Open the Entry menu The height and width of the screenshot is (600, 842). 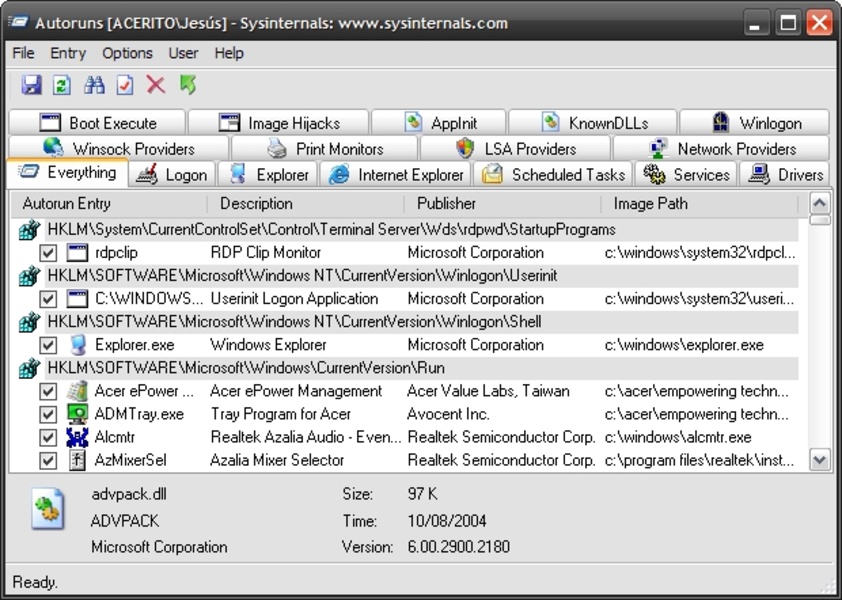click(x=68, y=53)
